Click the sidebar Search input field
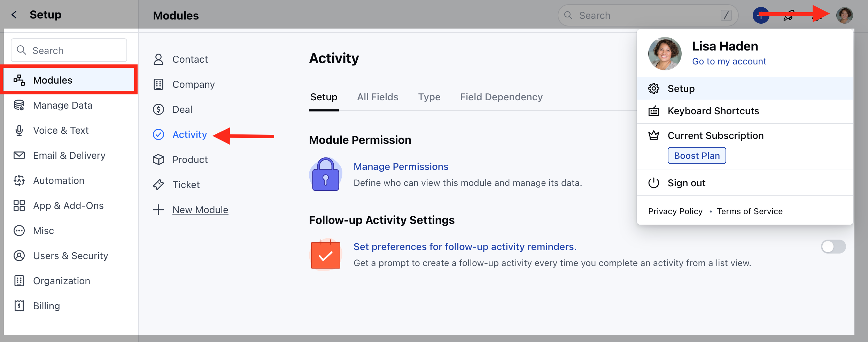The image size is (868, 342). [69, 50]
